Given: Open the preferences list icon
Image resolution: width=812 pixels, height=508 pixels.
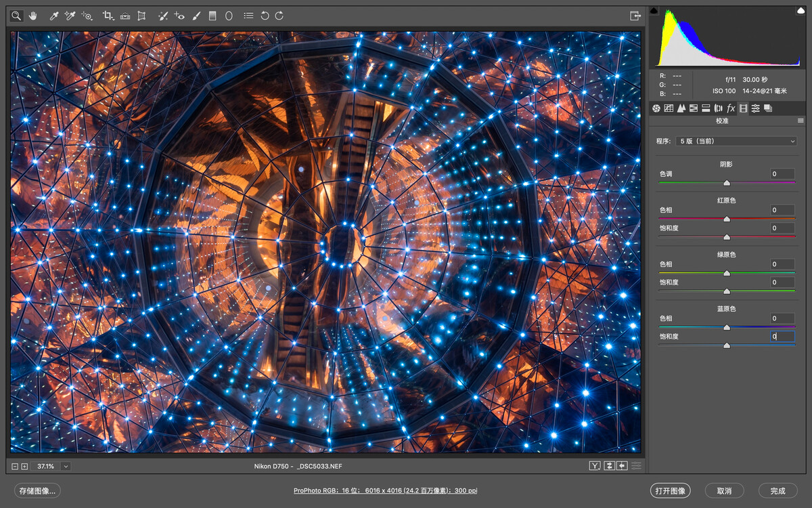Looking at the screenshot, I should [x=249, y=15].
